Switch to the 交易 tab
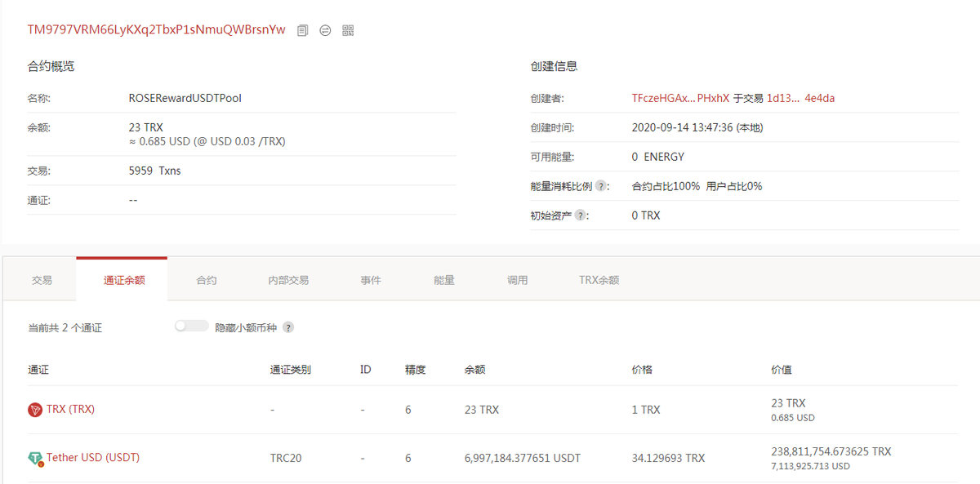 [x=42, y=280]
